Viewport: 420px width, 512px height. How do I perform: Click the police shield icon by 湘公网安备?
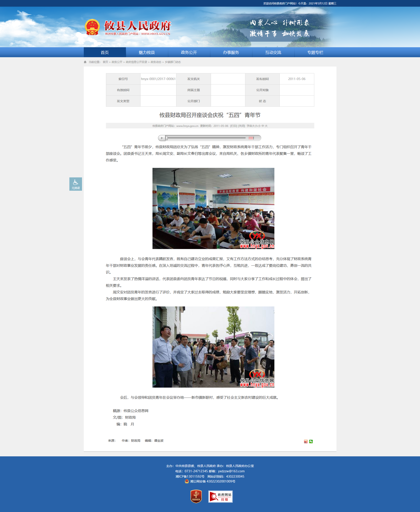(x=187, y=481)
